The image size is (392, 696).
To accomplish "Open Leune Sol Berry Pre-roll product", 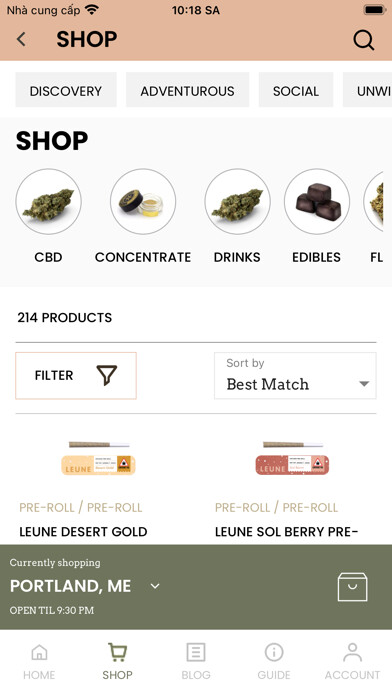I will click(292, 458).
